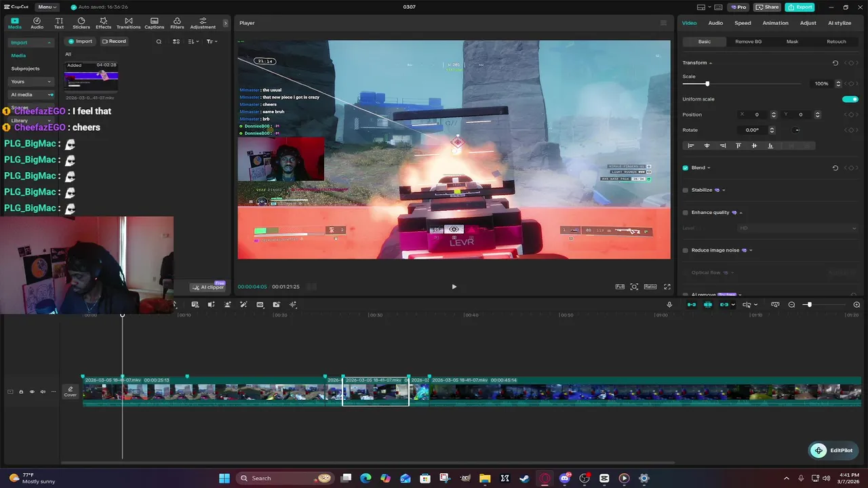Collapse the Transform section
This screenshot has width=868, height=488.
click(711, 63)
